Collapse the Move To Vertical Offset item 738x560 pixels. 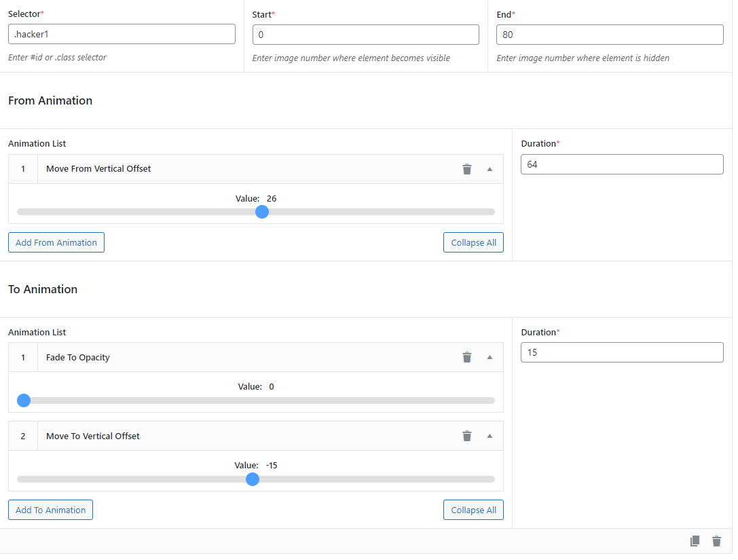[490, 436]
